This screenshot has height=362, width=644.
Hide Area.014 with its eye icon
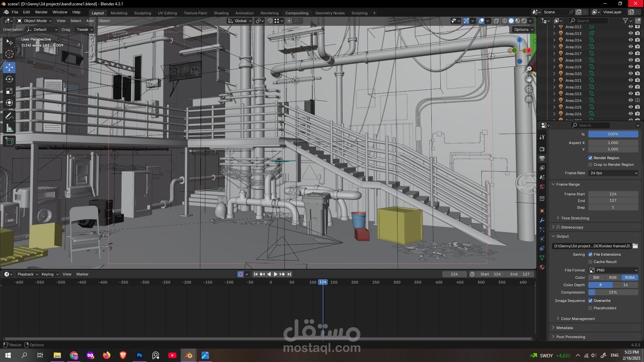631,40
